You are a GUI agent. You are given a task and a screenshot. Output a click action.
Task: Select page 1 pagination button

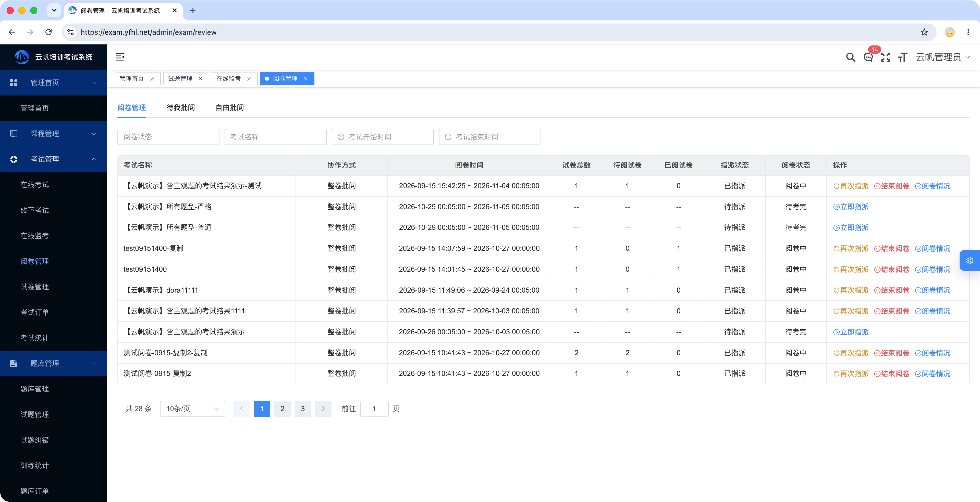click(262, 408)
